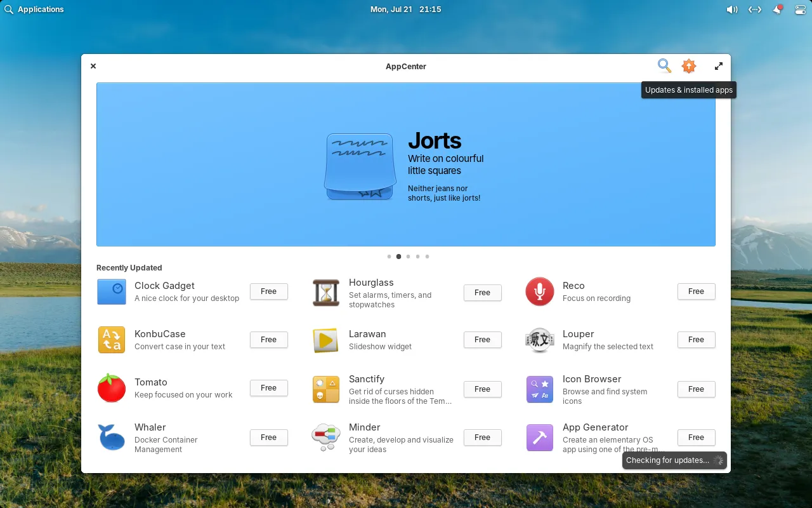This screenshot has width=812, height=508.
Task: Switch to the first banner page dot
Action: 389,257
